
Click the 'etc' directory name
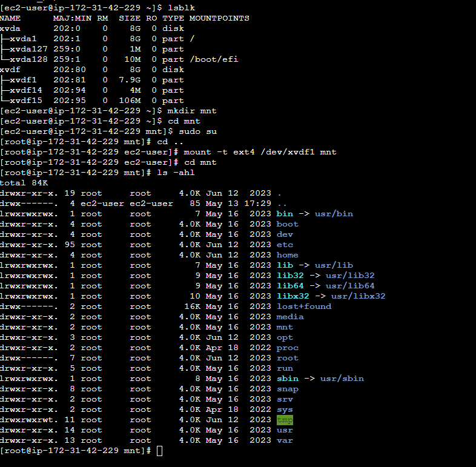(x=285, y=245)
